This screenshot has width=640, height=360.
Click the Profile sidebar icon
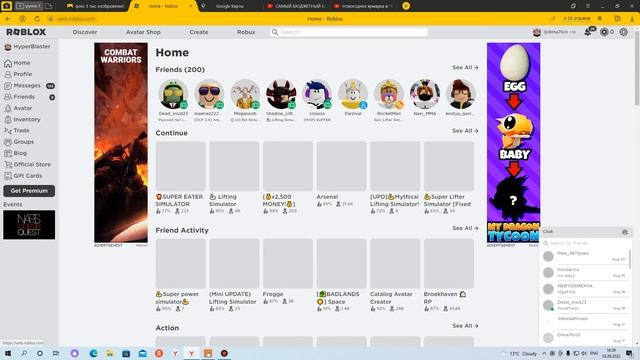click(8, 74)
